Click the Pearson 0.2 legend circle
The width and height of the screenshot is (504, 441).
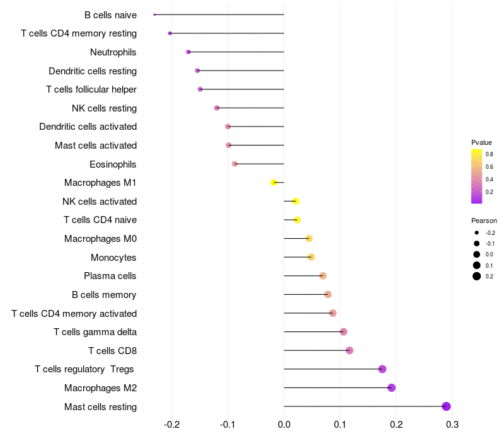point(476,276)
